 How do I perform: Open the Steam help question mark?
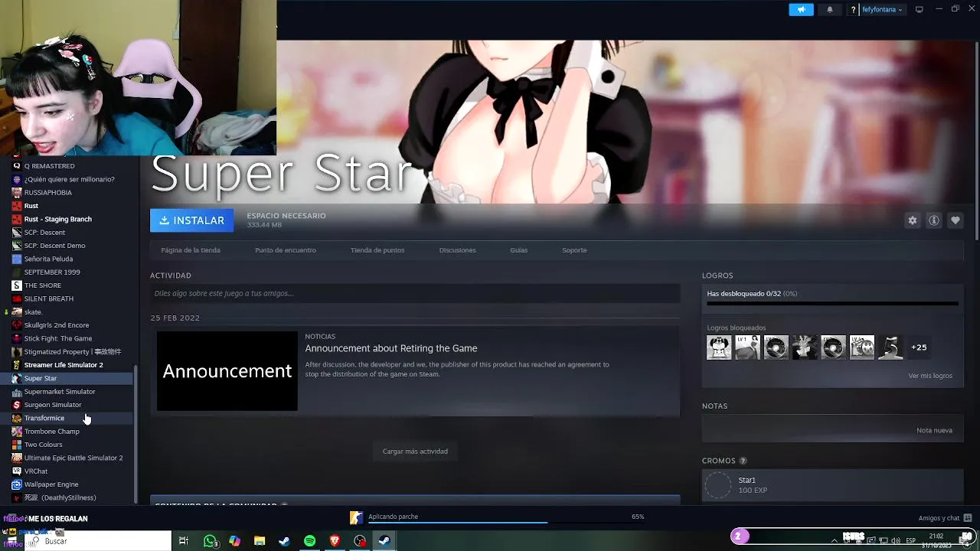[853, 10]
